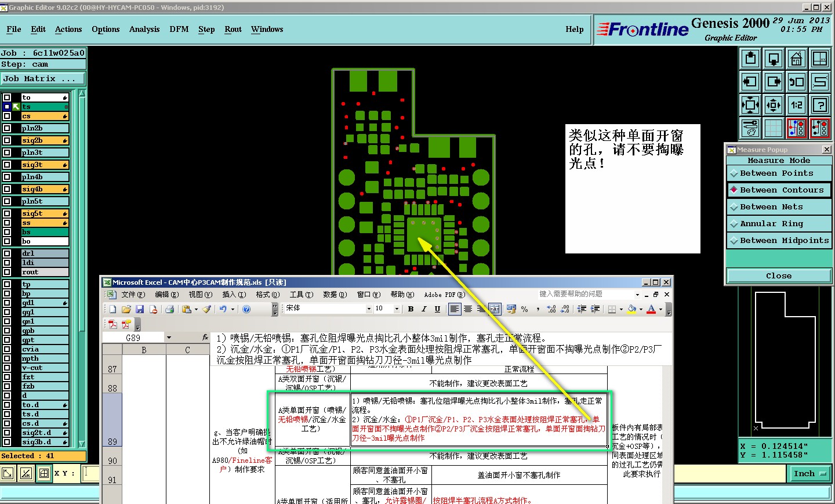Click the zoom out arrows icon
Viewport: 835px width, 504px height.
pyautogui.click(x=774, y=105)
